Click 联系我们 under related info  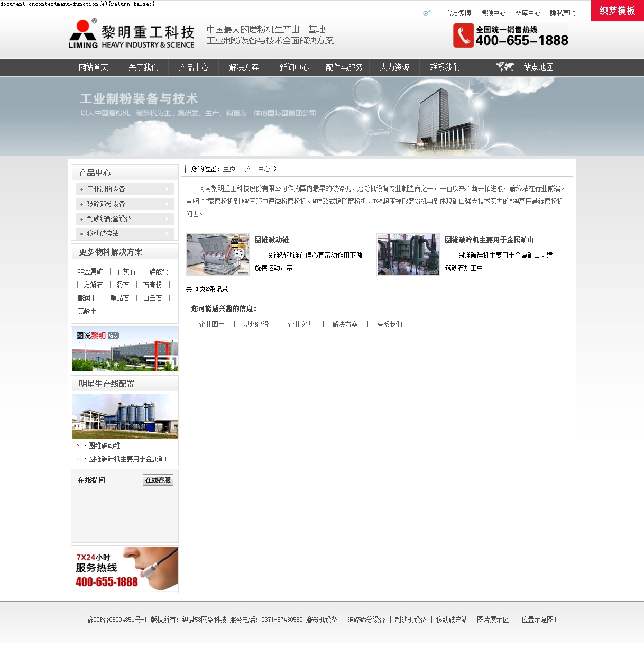click(x=389, y=324)
